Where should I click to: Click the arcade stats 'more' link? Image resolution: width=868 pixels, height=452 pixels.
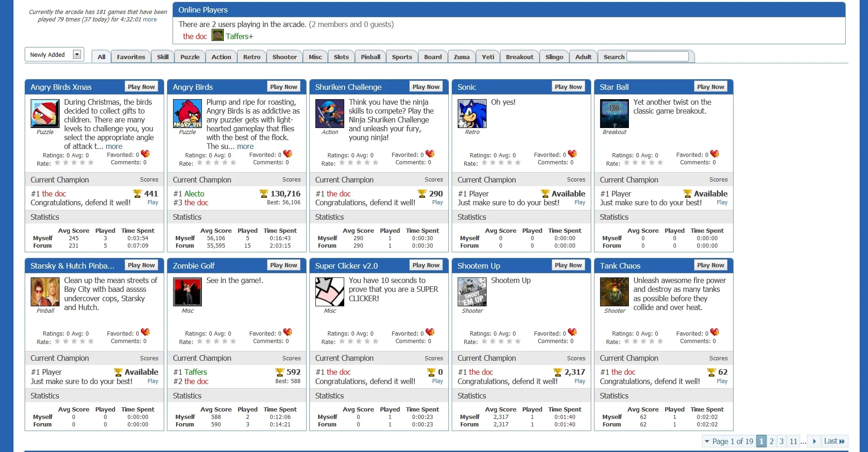[x=149, y=20]
